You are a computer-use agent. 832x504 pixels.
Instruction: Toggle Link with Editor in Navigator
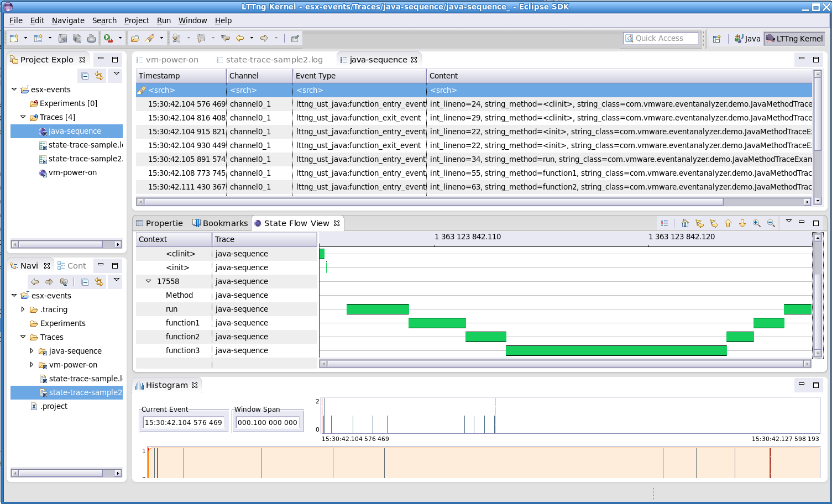click(x=99, y=282)
